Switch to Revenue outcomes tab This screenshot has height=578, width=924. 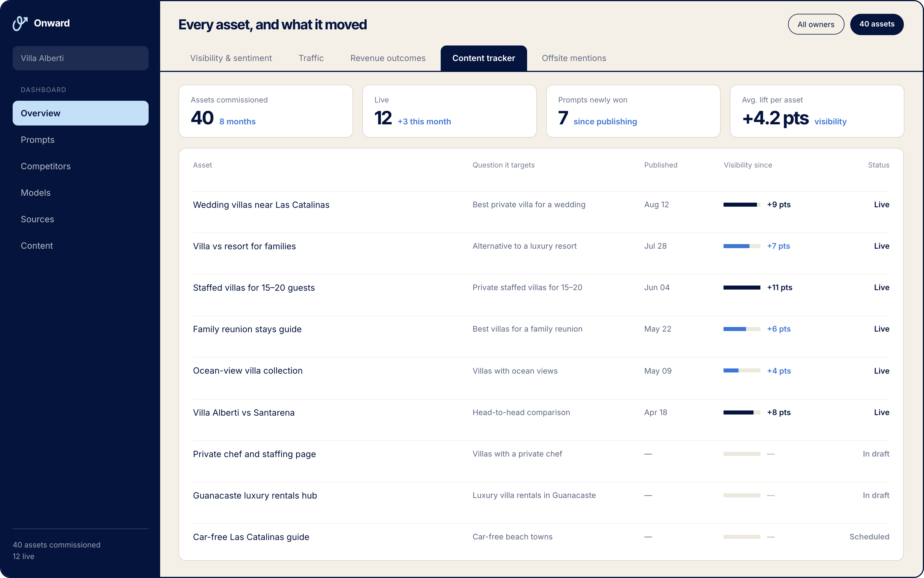coord(388,58)
